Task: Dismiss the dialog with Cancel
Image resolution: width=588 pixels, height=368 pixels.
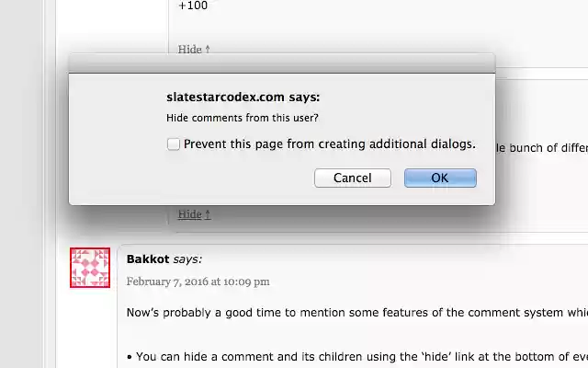Action: click(353, 178)
